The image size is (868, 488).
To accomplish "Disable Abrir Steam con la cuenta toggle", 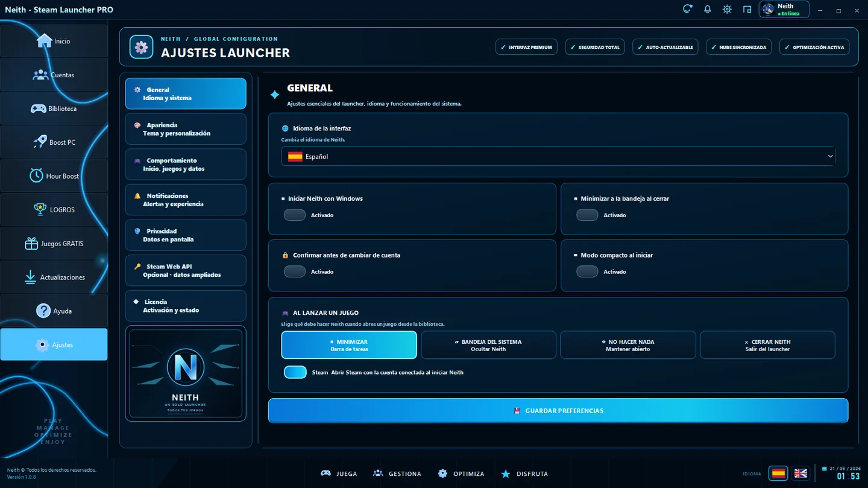I will (295, 372).
